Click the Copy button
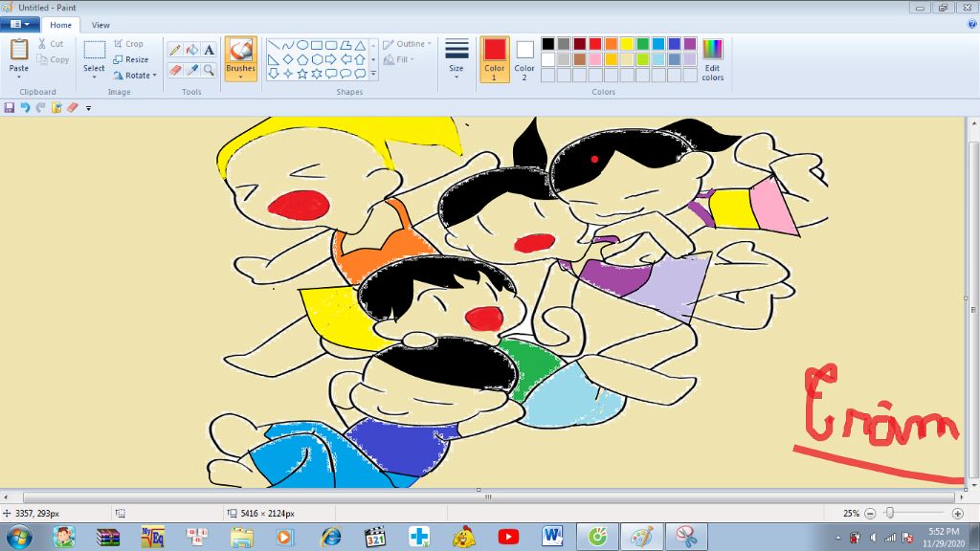This screenshot has height=551, width=980. (x=54, y=59)
